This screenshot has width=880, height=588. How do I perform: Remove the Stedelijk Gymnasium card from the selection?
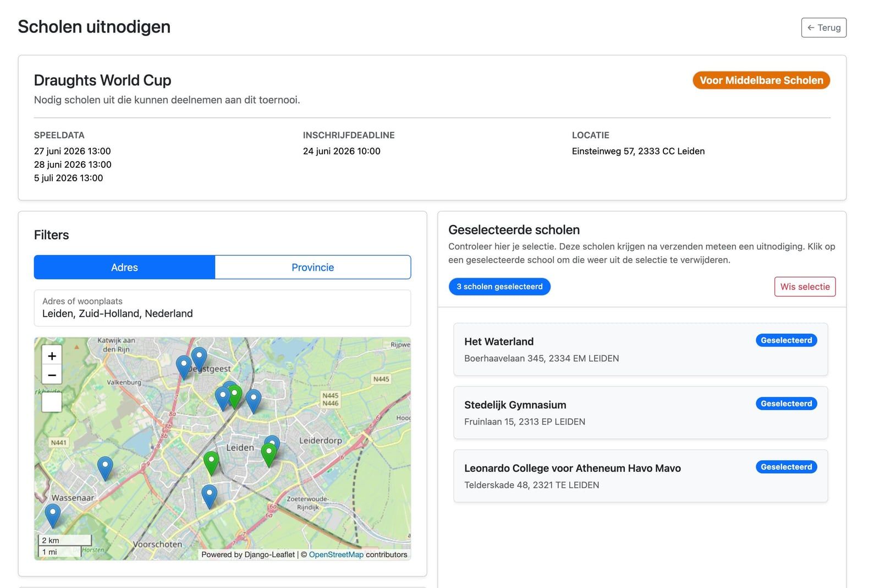pyautogui.click(x=640, y=413)
